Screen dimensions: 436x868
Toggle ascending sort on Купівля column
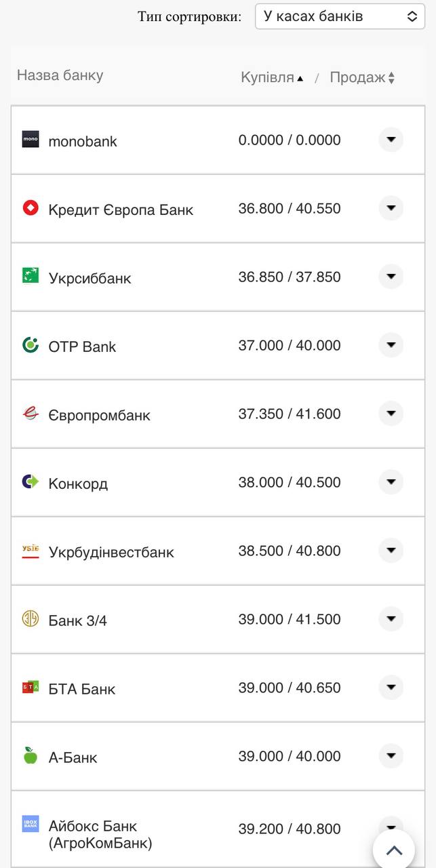(x=270, y=77)
